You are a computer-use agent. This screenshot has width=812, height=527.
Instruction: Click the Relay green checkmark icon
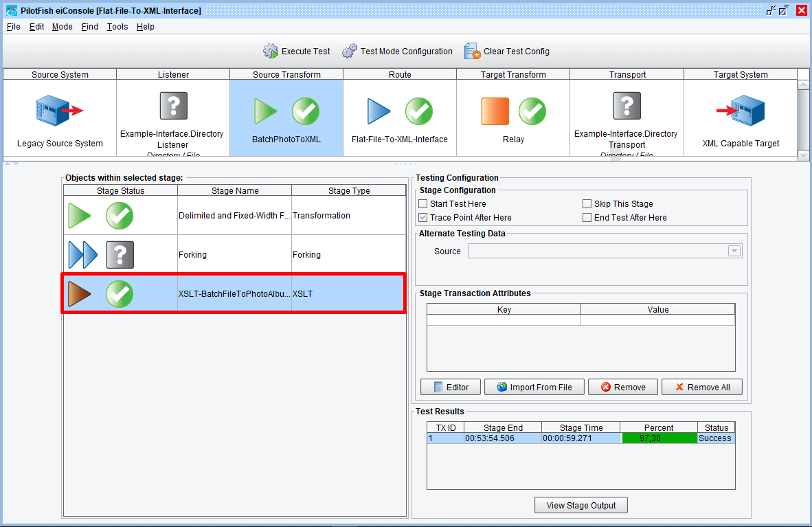(532, 111)
